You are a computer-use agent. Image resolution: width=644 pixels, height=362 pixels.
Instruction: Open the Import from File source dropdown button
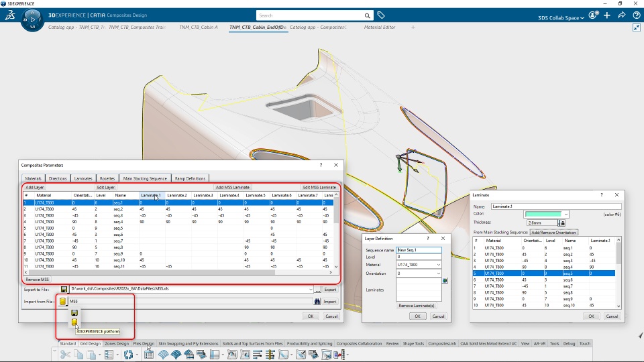click(62, 302)
